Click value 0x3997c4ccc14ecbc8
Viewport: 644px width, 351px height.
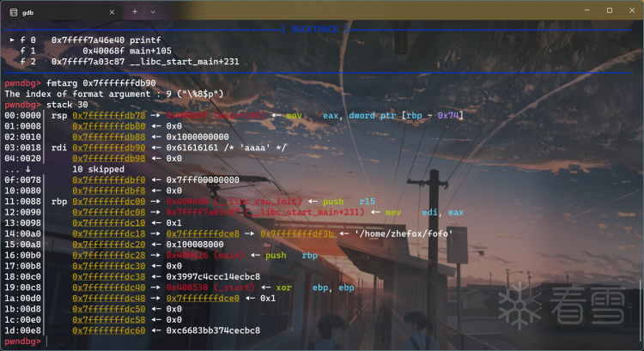213,276
